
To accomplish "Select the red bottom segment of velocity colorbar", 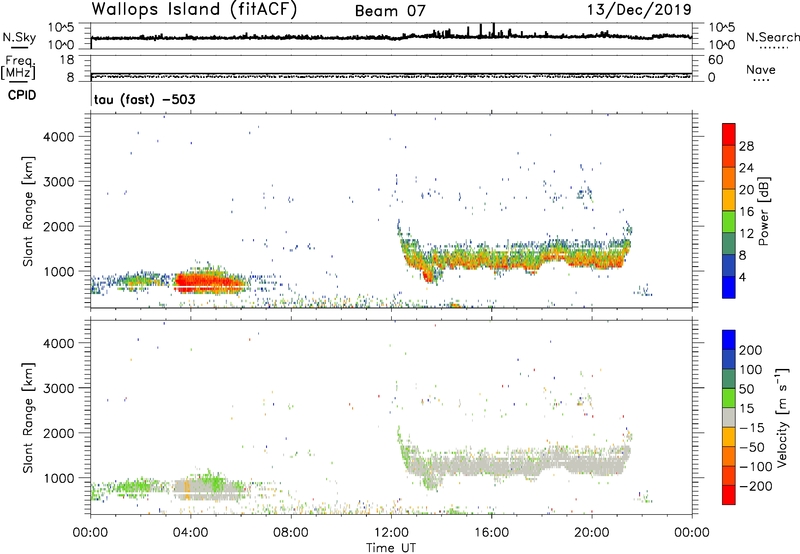I will [x=729, y=495].
